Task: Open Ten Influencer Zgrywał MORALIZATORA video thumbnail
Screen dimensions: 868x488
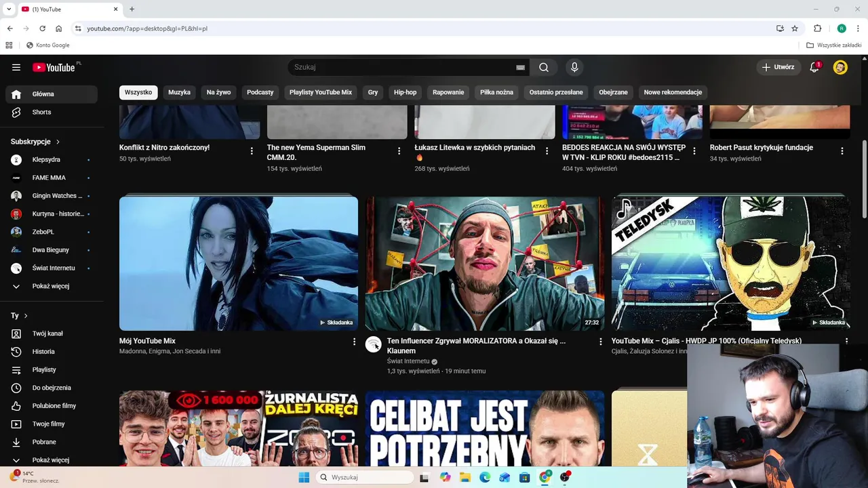Action: coord(485,264)
